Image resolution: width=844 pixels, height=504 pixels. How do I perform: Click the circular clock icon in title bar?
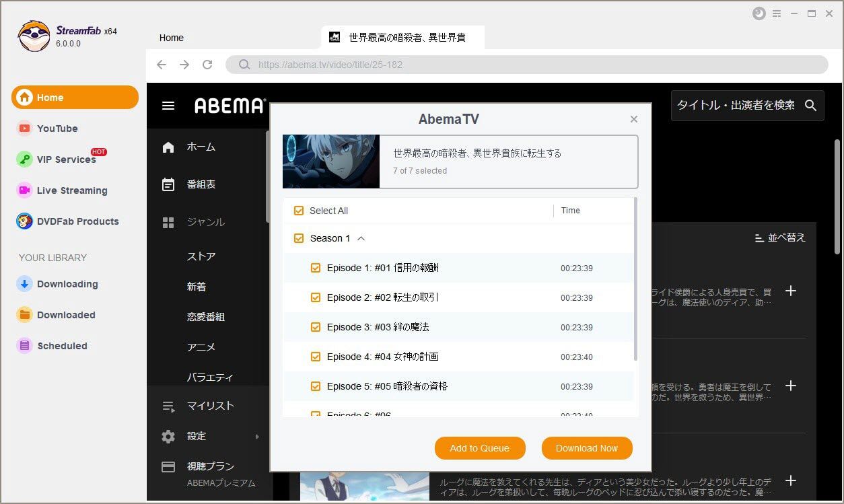(759, 13)
